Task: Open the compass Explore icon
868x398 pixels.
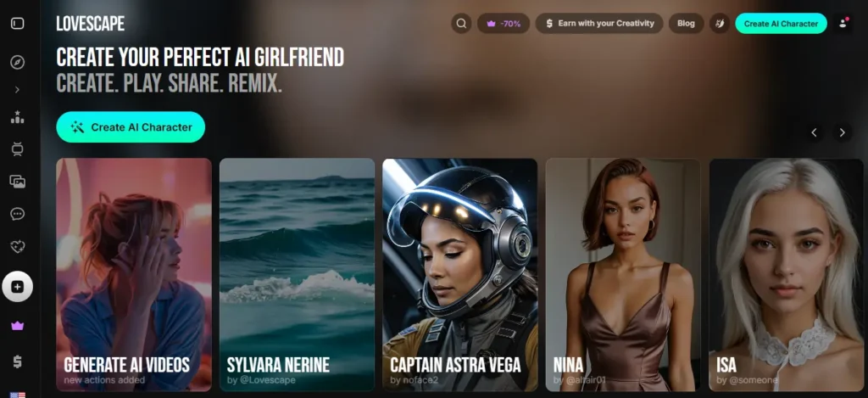Action: 17,63
